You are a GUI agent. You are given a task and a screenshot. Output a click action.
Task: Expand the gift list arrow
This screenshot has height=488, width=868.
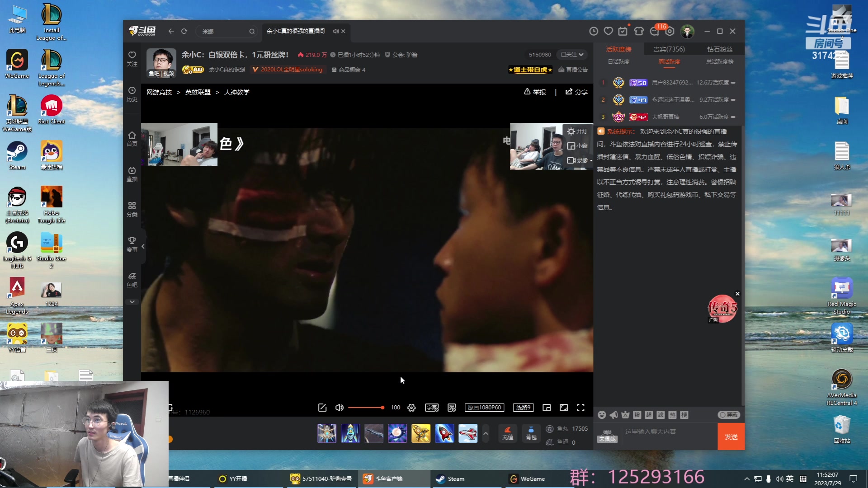(x=486, y=433)
